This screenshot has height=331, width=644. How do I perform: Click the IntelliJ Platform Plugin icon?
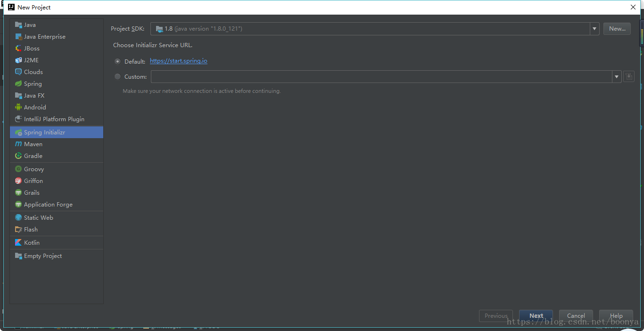18,119
